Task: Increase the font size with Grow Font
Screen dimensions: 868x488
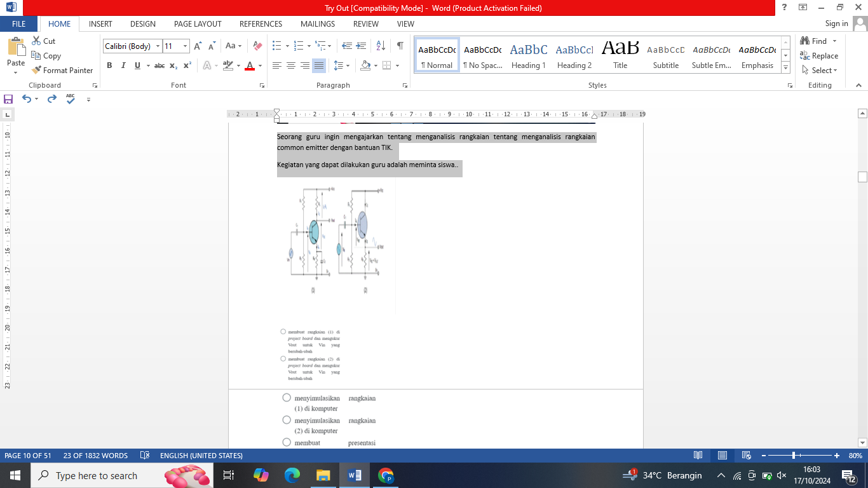Action: pyautogui.click(x=198, y=46)
